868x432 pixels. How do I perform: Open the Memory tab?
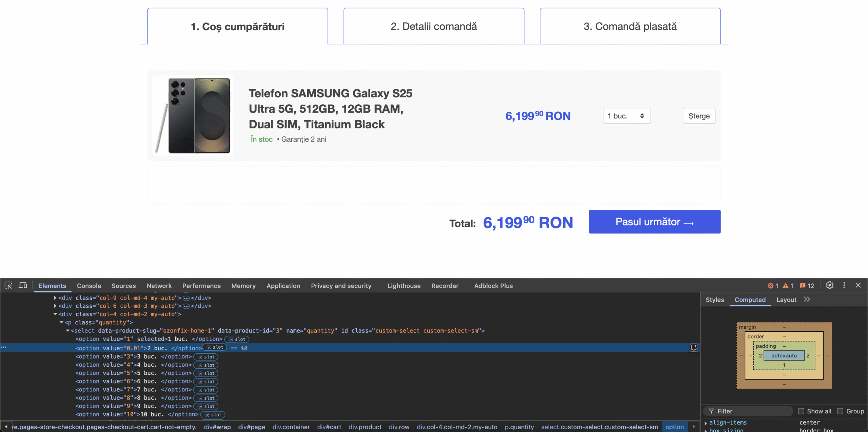tap(243, 286)
